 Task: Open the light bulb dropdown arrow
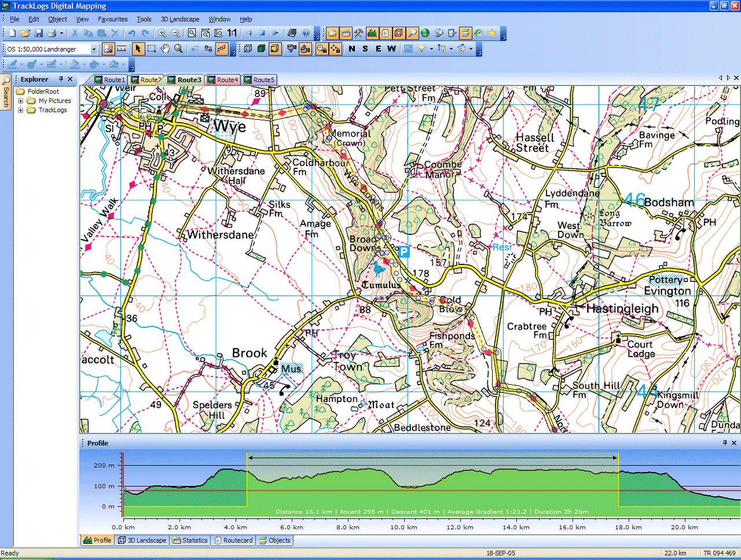[x=431, y=49]
